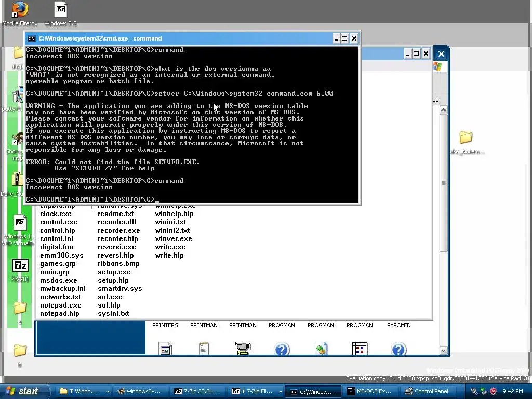
Task: Click the video camera file icon
Action: [243, 348]
